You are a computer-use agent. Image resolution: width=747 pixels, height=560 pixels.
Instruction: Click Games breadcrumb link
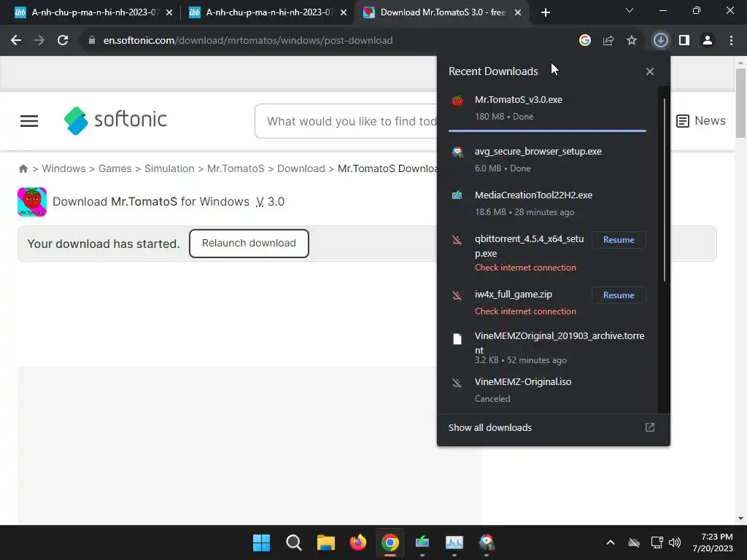pos(115,168)
